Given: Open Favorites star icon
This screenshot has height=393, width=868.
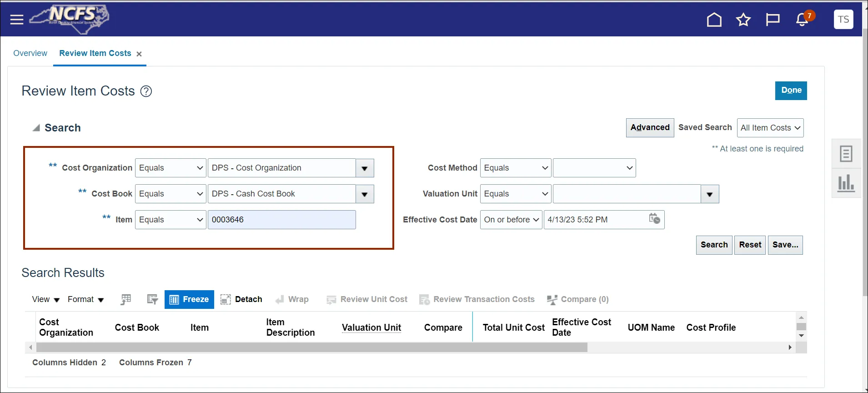Looking at the screenshot, I should (743, 20).
